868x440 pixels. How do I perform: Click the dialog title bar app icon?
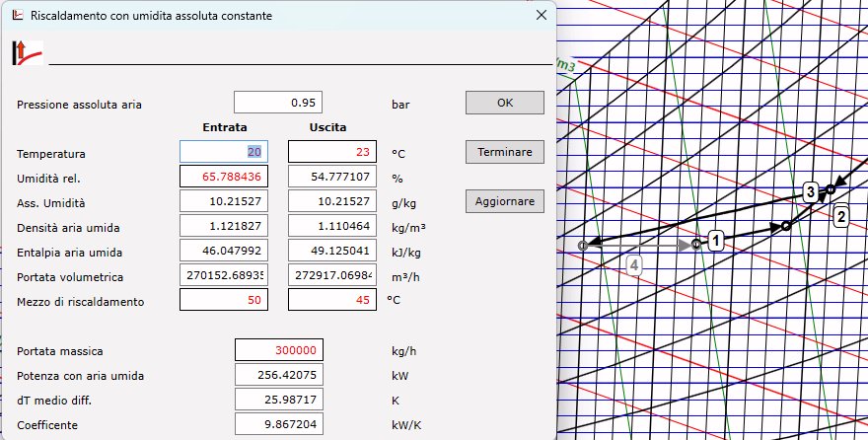(16, 16)
